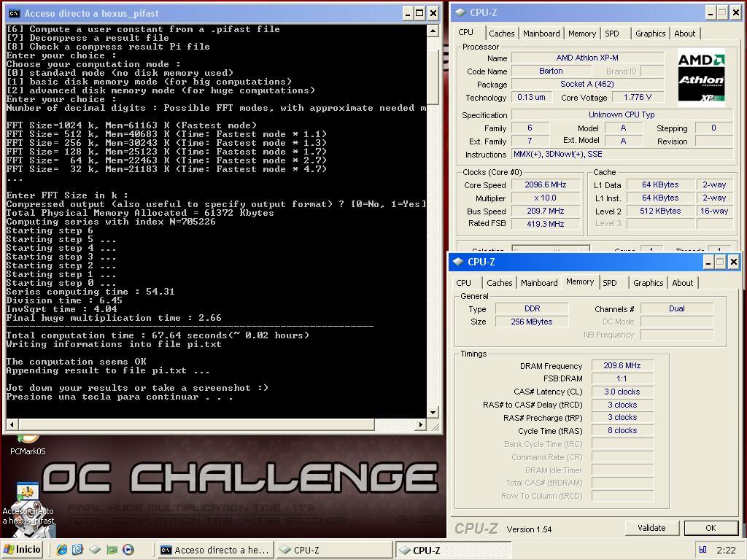
Task: Click the Package value Socket A (462)
Action: [x=587, y=85]
